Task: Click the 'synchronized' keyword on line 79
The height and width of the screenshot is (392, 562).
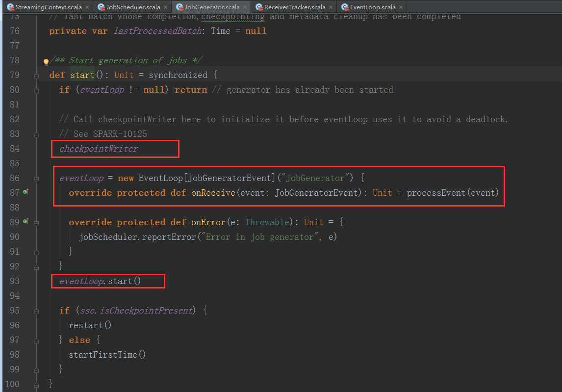Action: (178, 75)
